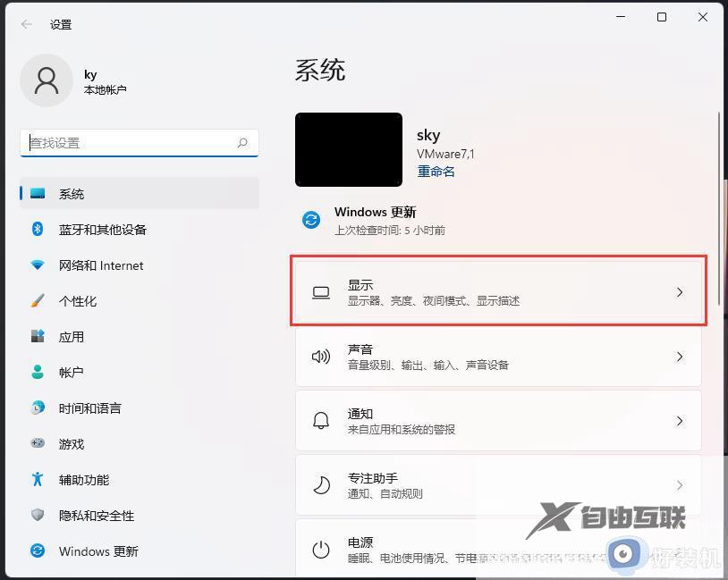This screenshot has width=728, height=580.
Task: Open the 电源 settings entry
Action: click(447, 548)
